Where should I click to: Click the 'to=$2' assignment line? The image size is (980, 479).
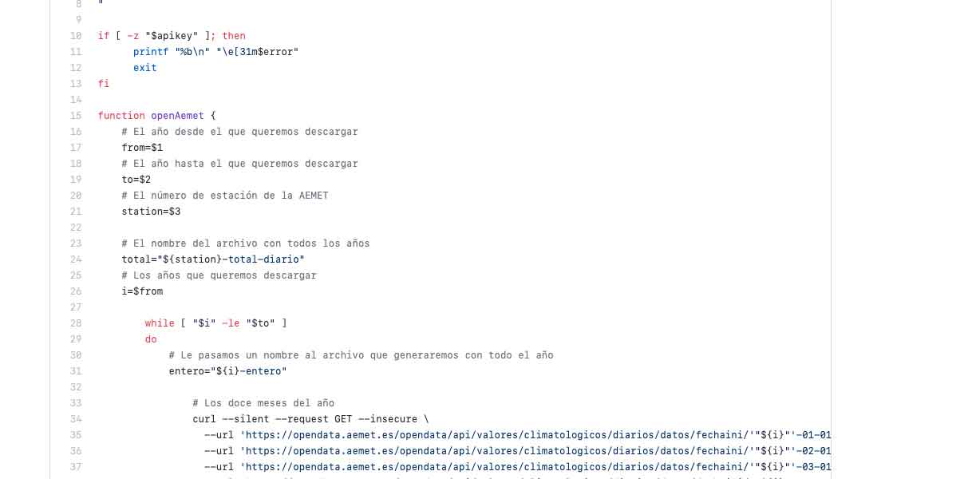point(136,180)
